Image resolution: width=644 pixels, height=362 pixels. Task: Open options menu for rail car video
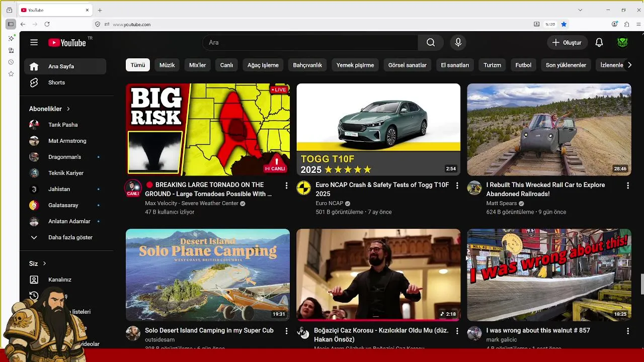[627, 186]
